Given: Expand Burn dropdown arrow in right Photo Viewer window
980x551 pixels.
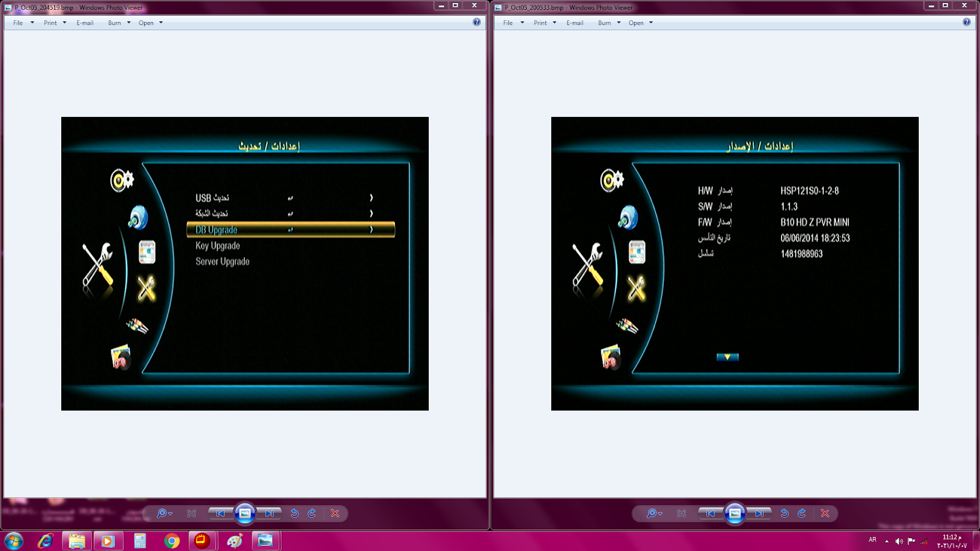Looking at the screenshot, I should click(619, 23).
